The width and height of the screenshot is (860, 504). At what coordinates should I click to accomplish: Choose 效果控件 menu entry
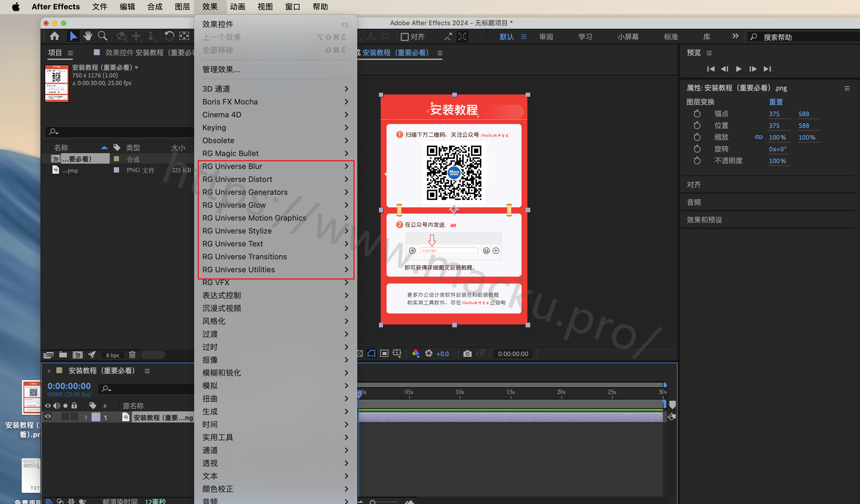coord(275,24)
